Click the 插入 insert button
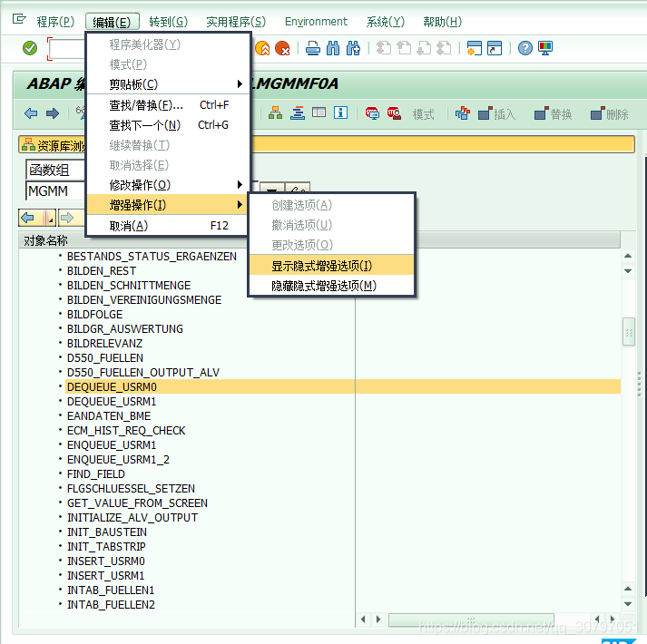This screenshot has width=647, height=644. 496,113
